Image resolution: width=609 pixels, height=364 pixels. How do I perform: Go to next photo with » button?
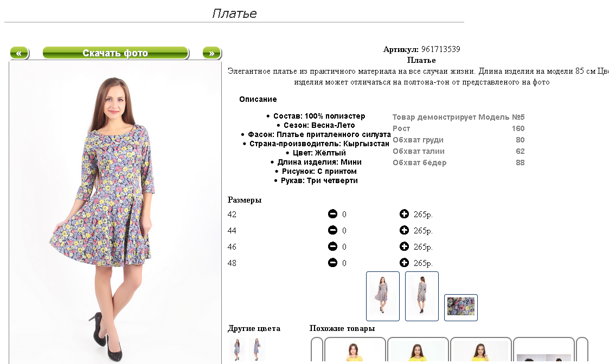click(211, 53)
